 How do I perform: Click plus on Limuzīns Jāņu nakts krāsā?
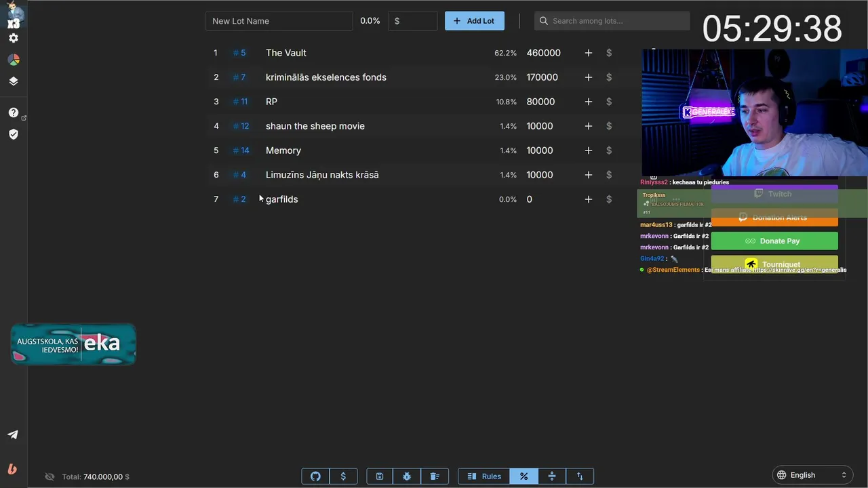pos(589,175)
